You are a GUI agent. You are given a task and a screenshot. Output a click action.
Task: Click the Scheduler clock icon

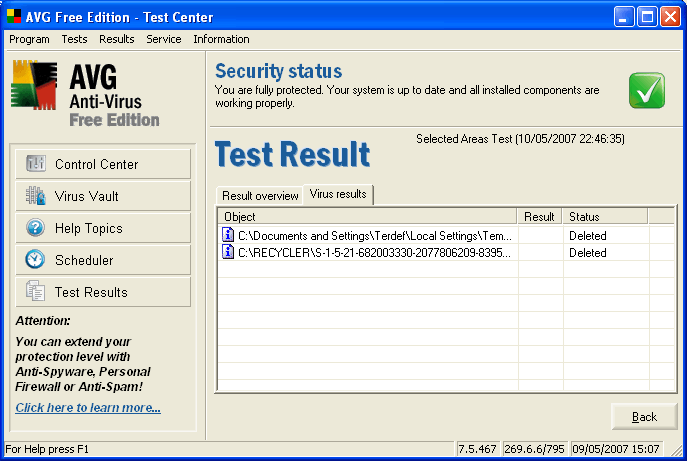click(35, 259)
